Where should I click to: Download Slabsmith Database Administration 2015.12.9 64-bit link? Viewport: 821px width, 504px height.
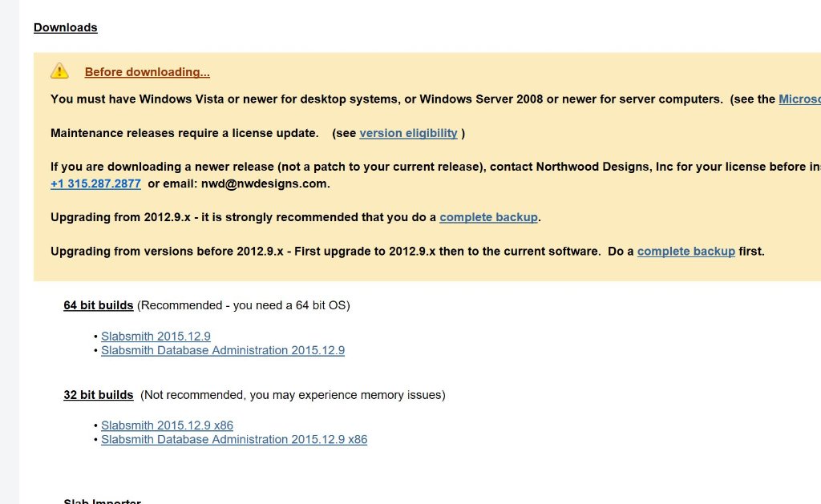[223, 350]
